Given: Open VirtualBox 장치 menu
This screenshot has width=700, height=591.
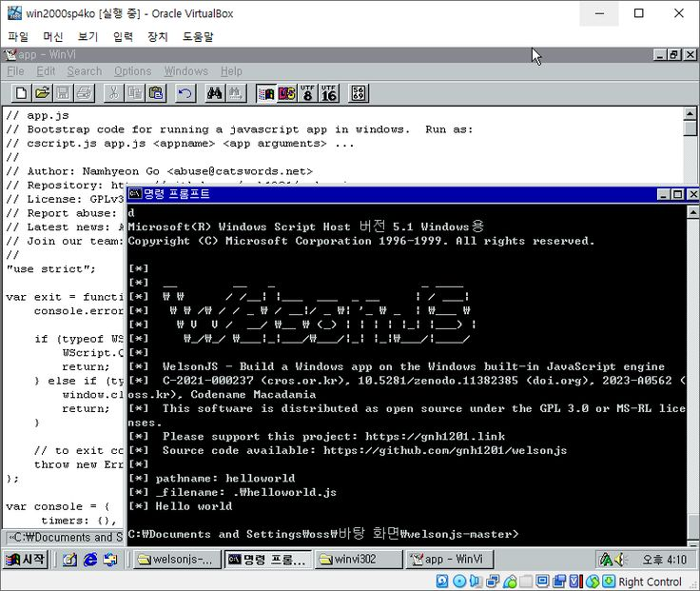Looking at the screenshot, I should point(157,36).
